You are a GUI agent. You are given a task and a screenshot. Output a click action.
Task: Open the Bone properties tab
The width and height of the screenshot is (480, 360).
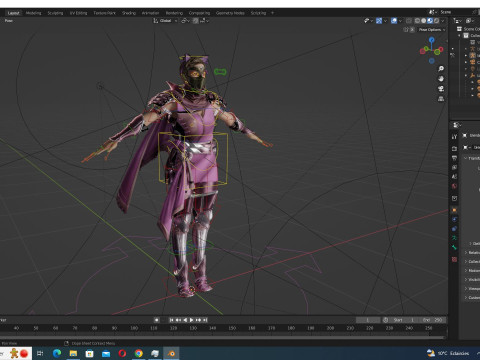pos(454,247)
